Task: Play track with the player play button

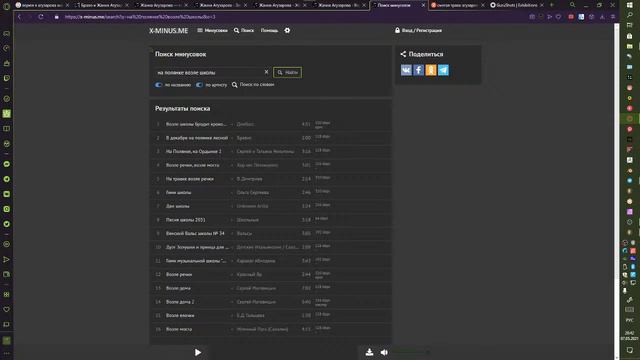Action: pyautogui.click(x=198, y=352)
